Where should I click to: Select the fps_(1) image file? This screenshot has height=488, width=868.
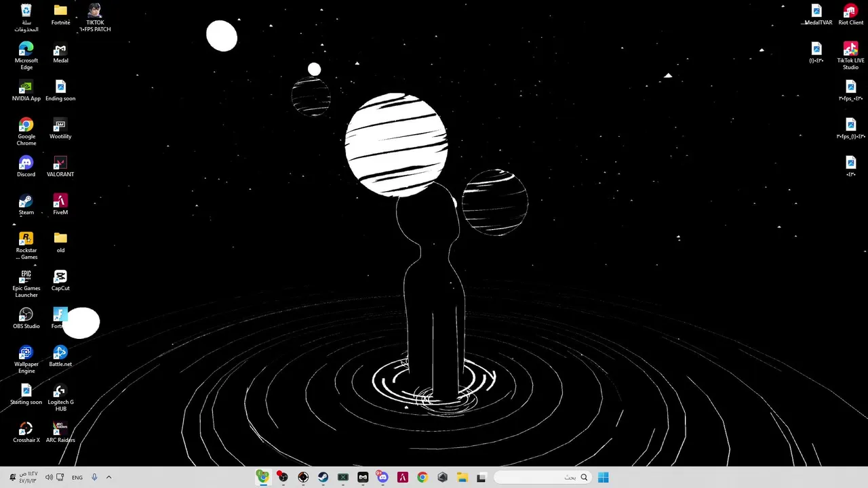(850, 128)
